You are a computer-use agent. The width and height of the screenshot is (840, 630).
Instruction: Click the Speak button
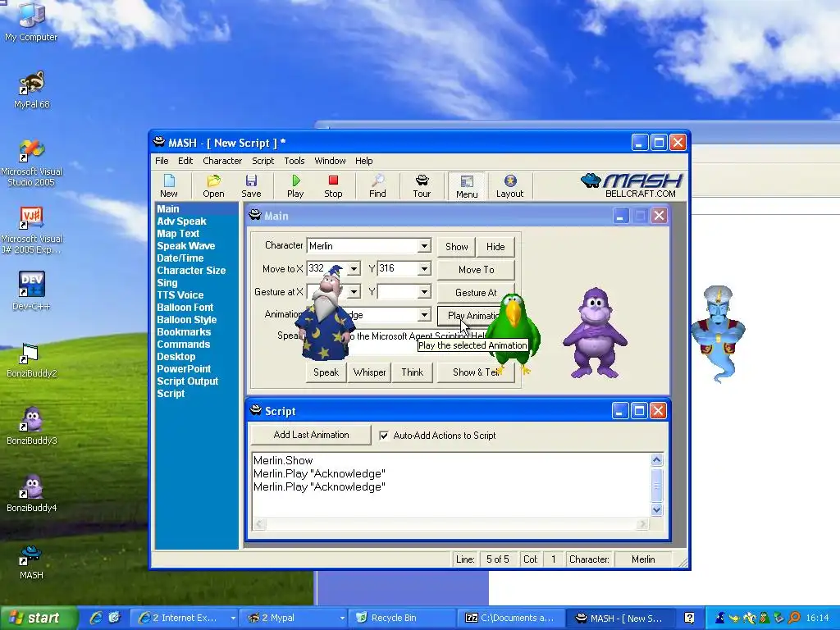point(326,372)
